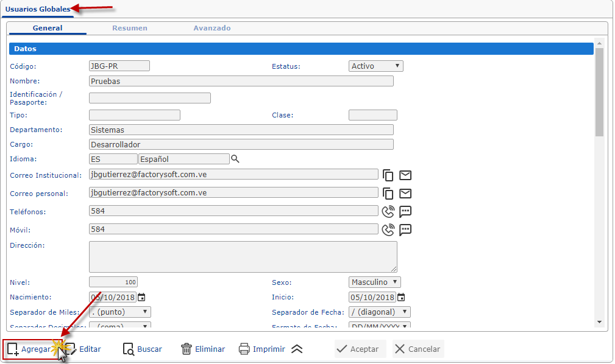Click inside the Dirección text area

[x=243, y=257]
